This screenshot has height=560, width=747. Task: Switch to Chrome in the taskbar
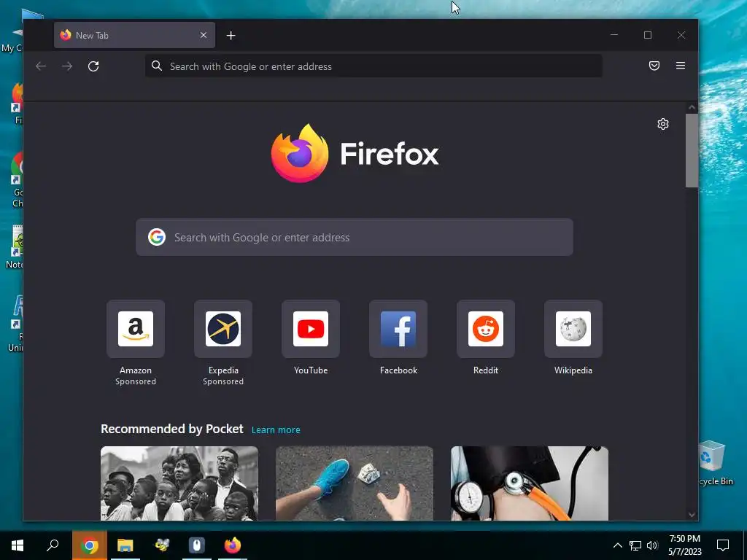[x=89, y=545]
